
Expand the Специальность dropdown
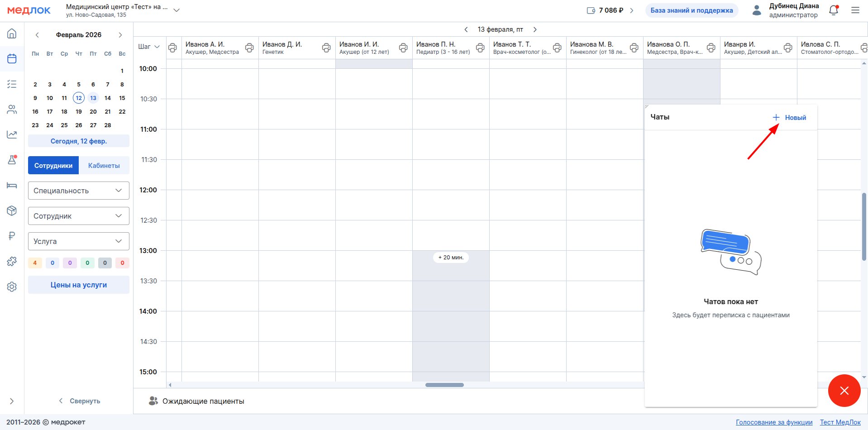[79, 191]
